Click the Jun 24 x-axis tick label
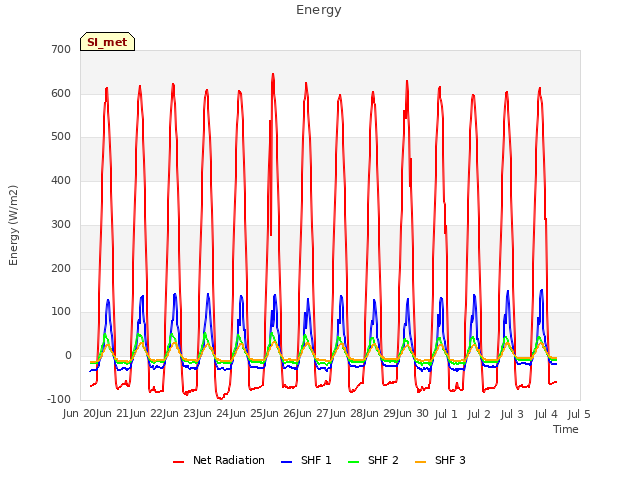 click(x=214, y=414)
